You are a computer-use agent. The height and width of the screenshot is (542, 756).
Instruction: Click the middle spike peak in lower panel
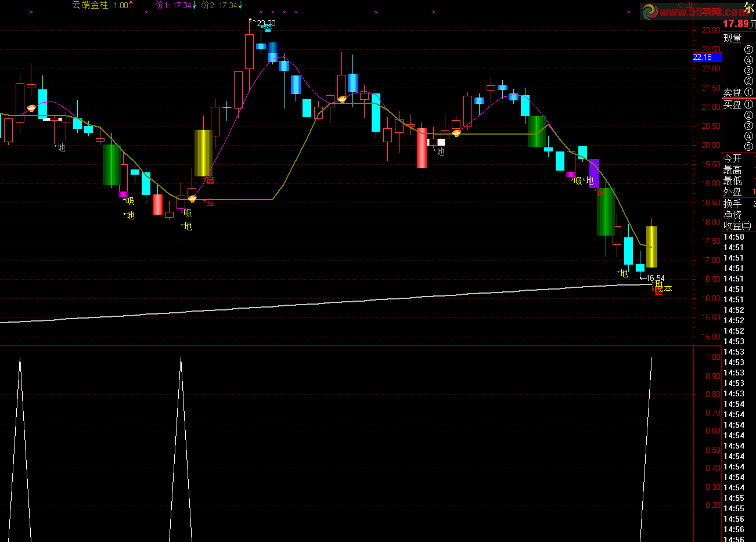point(181,359)
